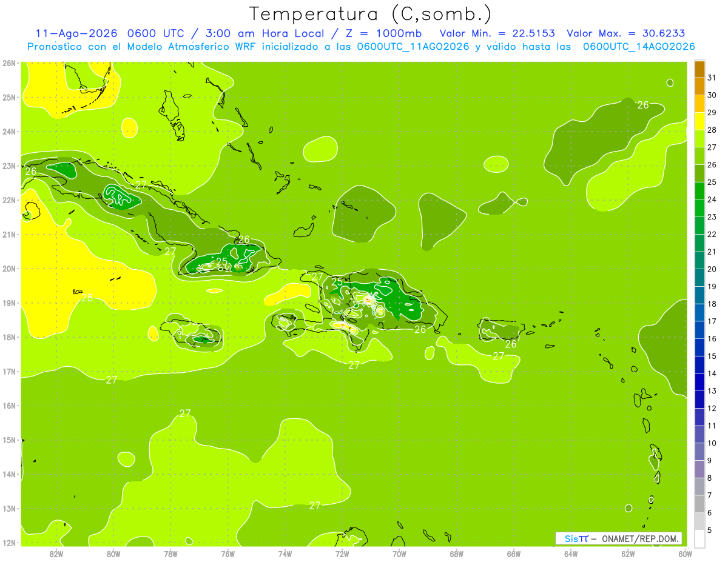Click the "66W" longitude axis label

[514, 554]
